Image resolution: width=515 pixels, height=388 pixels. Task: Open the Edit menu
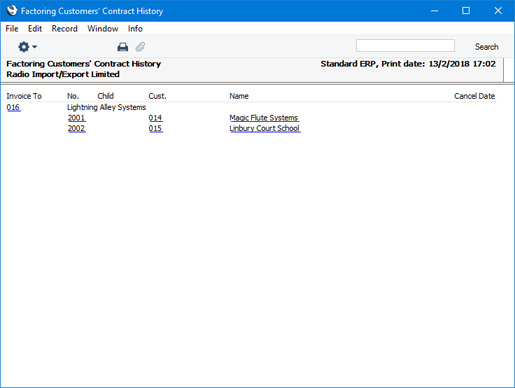coord(35,29)
